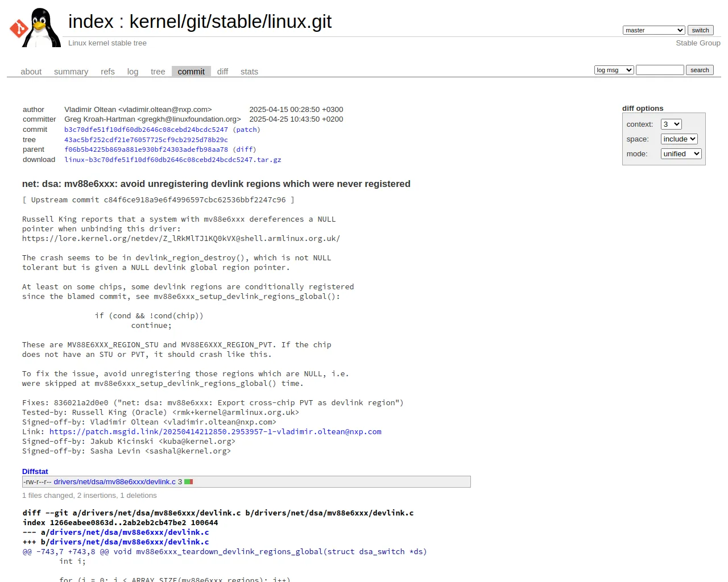Click the 1 files changed summary text
This screenshot has height=582, width=728.
(89, 496)
